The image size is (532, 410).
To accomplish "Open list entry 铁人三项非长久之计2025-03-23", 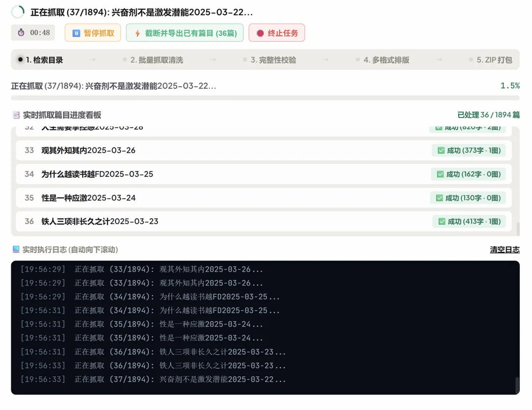I will pyautogui.click(x=264, y=221).
